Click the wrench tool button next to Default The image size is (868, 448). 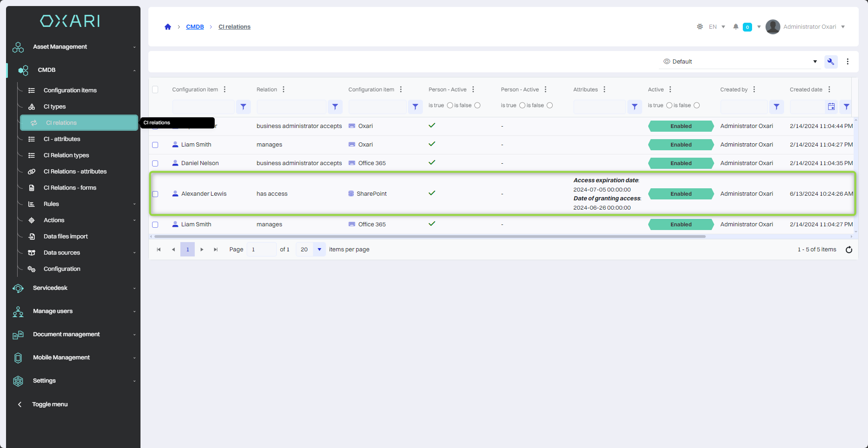(831, 62)
